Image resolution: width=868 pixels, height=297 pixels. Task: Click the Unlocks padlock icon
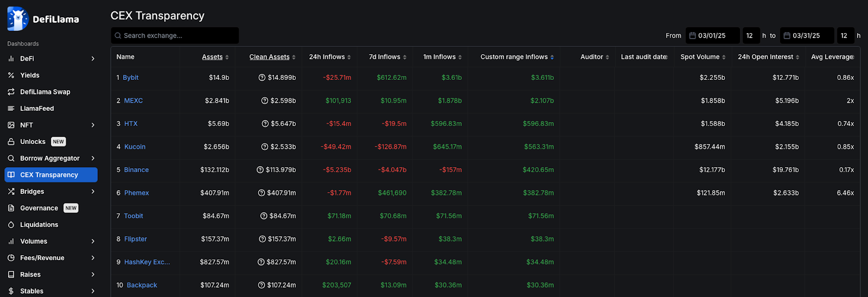click(x=11, y=142)
